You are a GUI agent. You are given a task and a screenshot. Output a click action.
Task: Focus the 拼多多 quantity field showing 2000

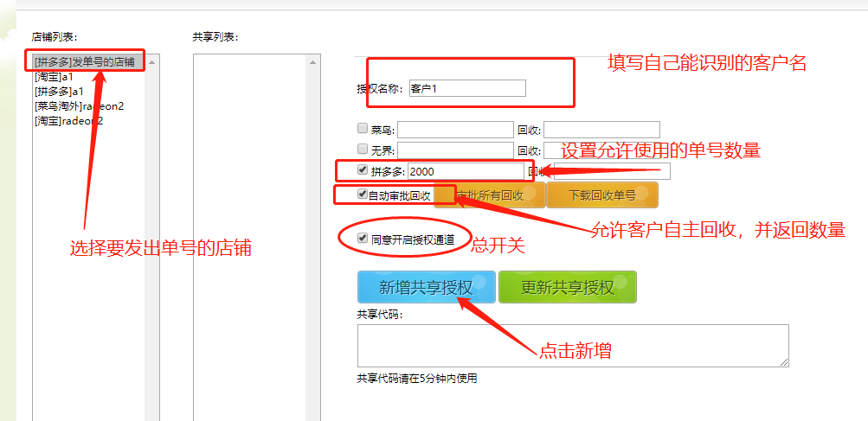465,171
